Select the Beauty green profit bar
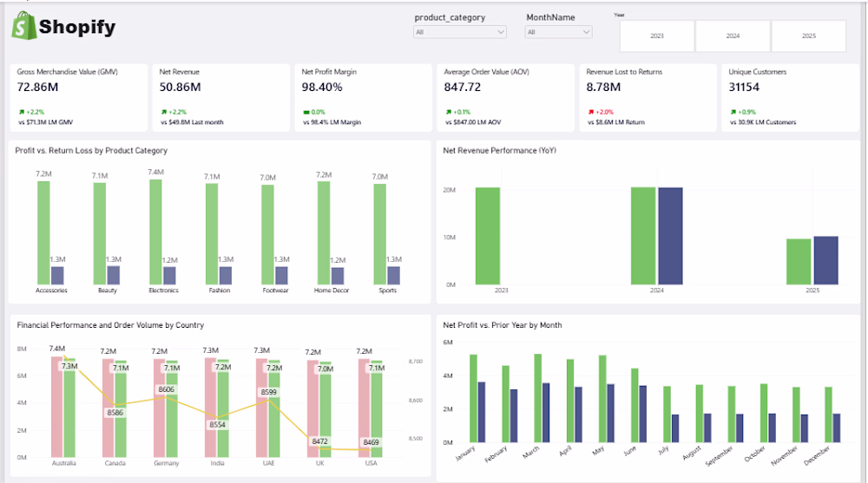The height and width of the screenshot is (483, 868). [x=100, y=233]
